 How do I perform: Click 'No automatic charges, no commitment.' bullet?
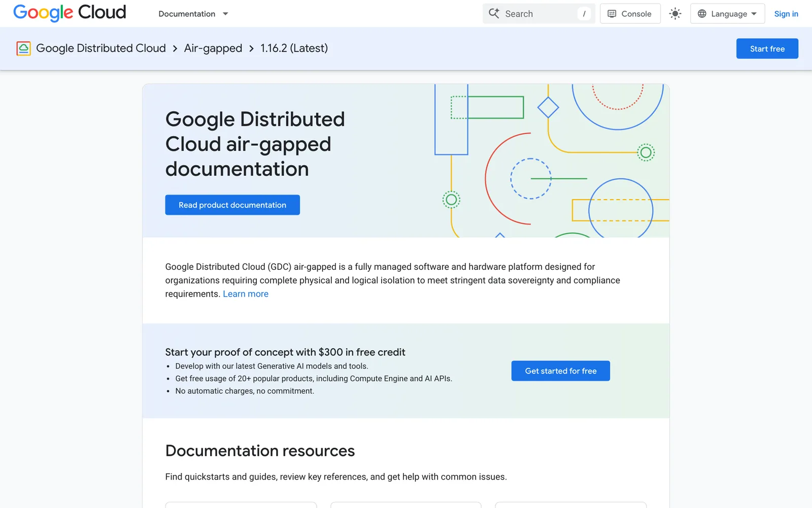(245, 391)
